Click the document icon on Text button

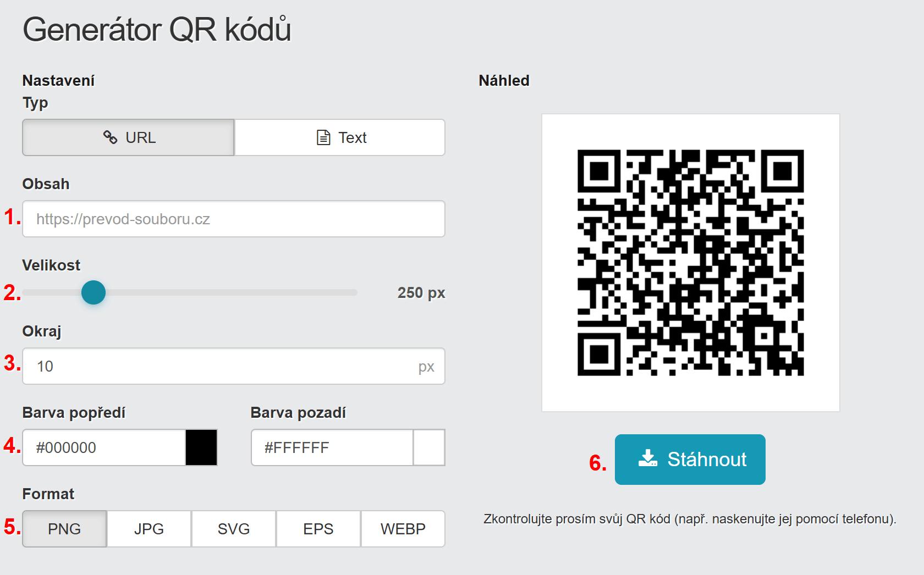pyautogui.click(x=323, y=137)
